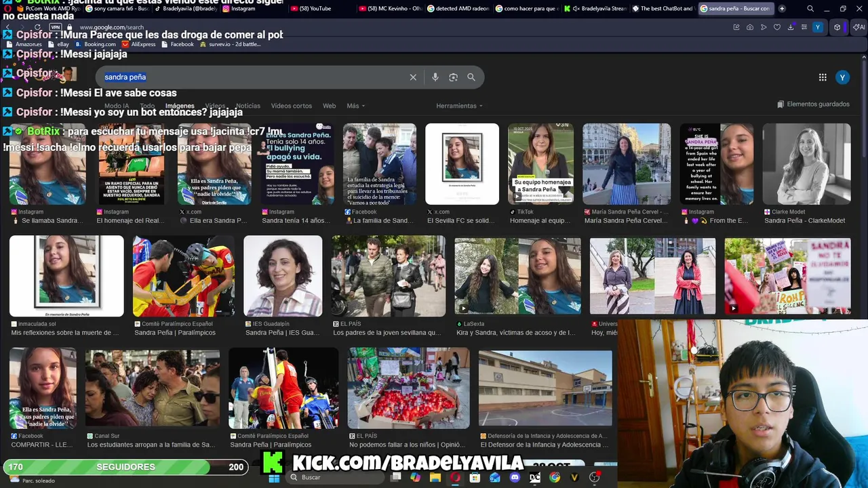
Task: Open the "survev.io - 2d battle" bookmark
Action: 231,44
